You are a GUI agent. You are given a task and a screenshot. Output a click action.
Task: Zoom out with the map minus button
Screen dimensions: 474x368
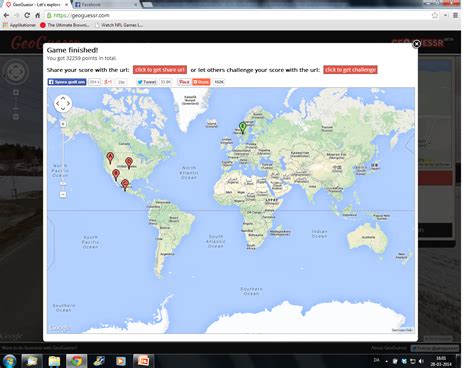tap(63, 194)
